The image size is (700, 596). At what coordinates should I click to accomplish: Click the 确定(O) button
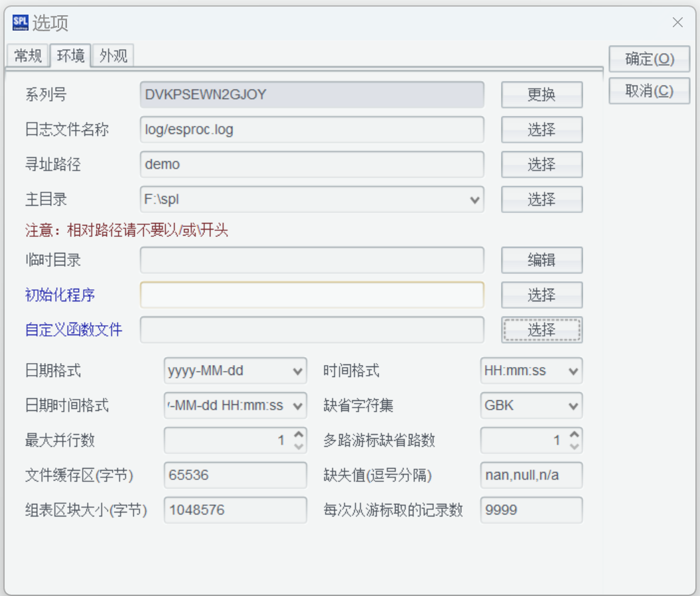coord(649,60)
